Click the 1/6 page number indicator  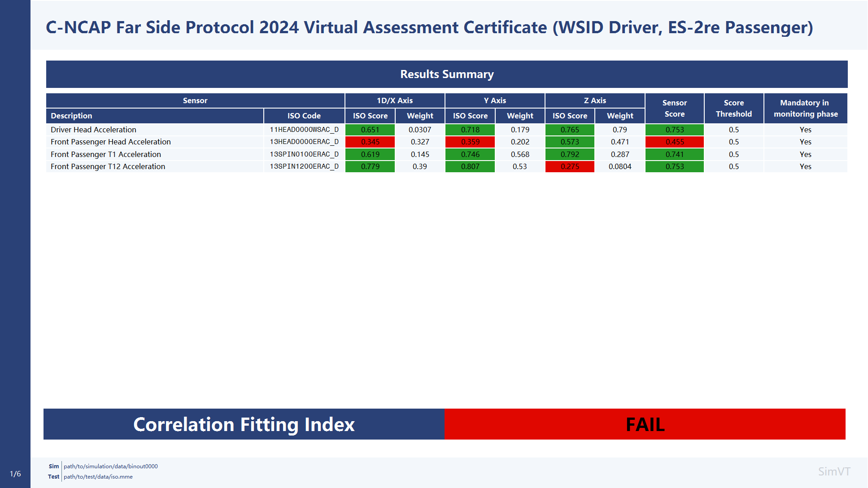click(x=15, y=474)
